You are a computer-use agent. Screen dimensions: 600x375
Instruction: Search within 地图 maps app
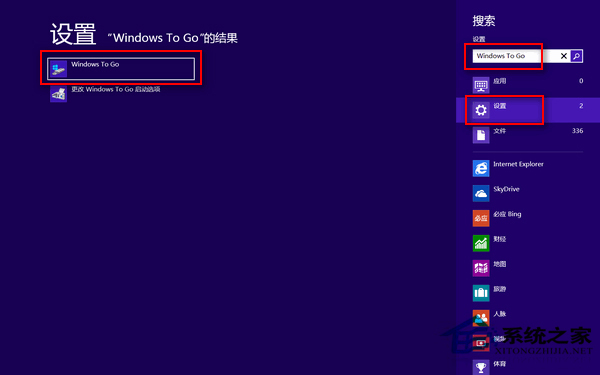tap(528, 268)
